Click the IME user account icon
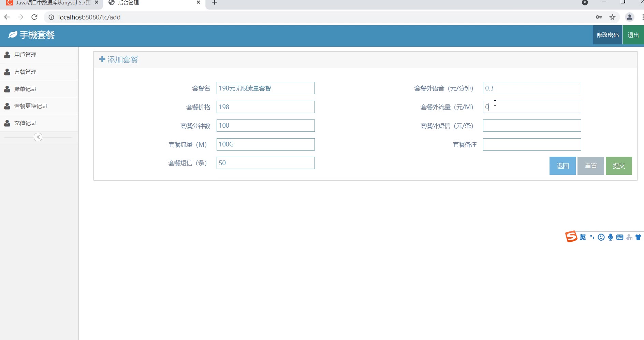 (629, 238)
